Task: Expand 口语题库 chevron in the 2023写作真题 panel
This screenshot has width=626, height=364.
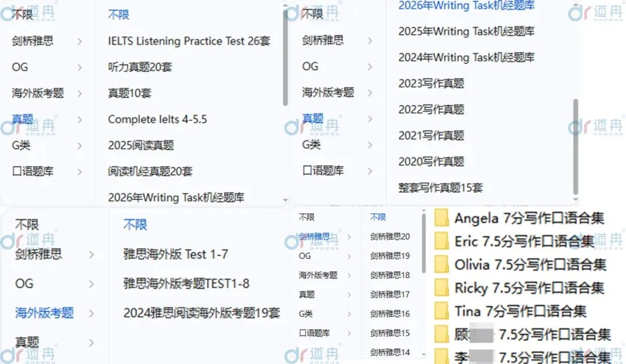Action: tap(370, 171)
